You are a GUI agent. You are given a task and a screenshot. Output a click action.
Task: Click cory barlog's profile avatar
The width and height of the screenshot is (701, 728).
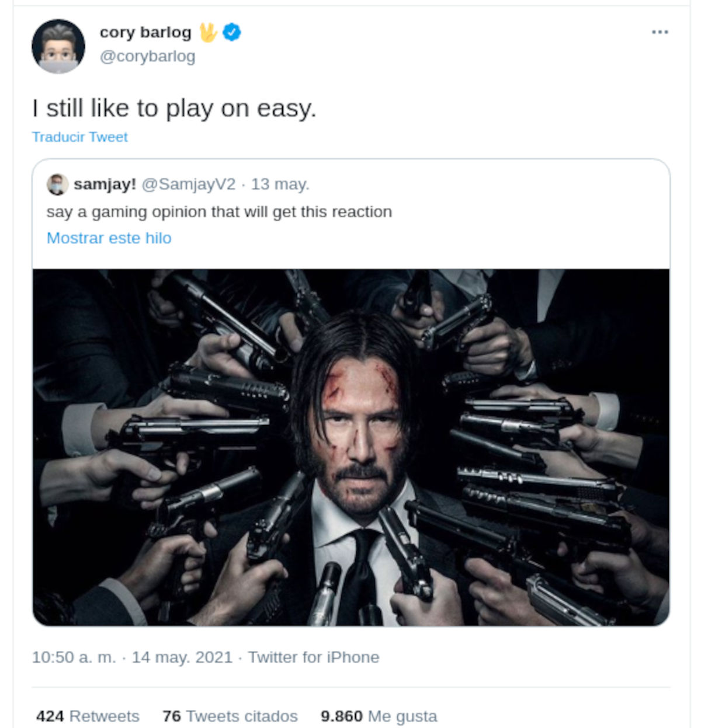click(x=58, y=46)
